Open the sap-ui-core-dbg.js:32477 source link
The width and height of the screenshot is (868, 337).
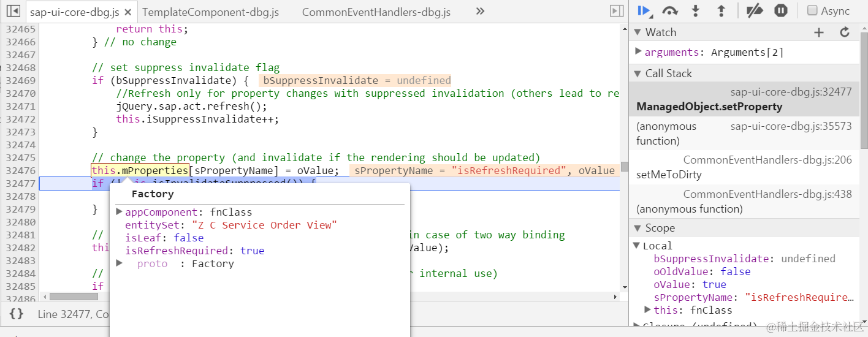pos(791,92)
